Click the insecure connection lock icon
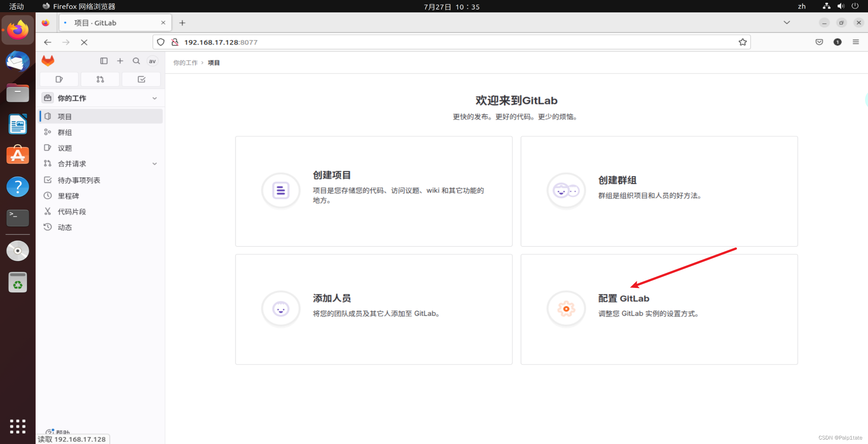Screen dimensions: 868x444 pyautogui.click(x=175, y=42)
